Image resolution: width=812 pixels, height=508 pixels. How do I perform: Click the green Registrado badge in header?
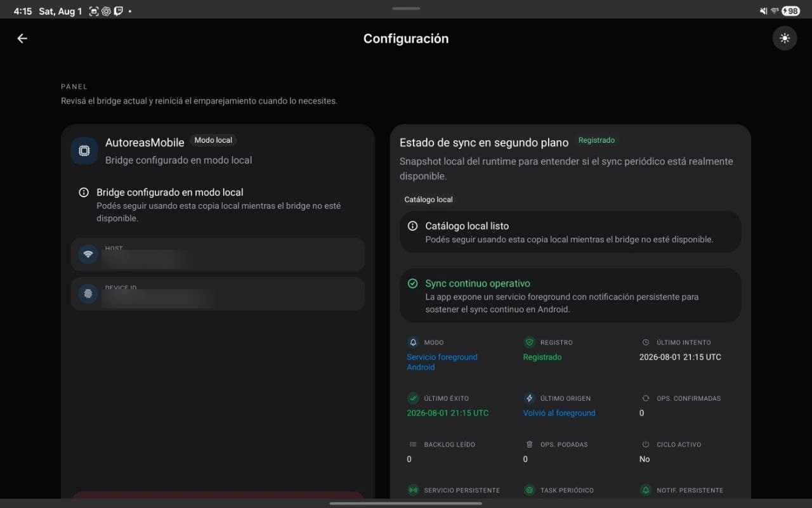pos(596,140)
